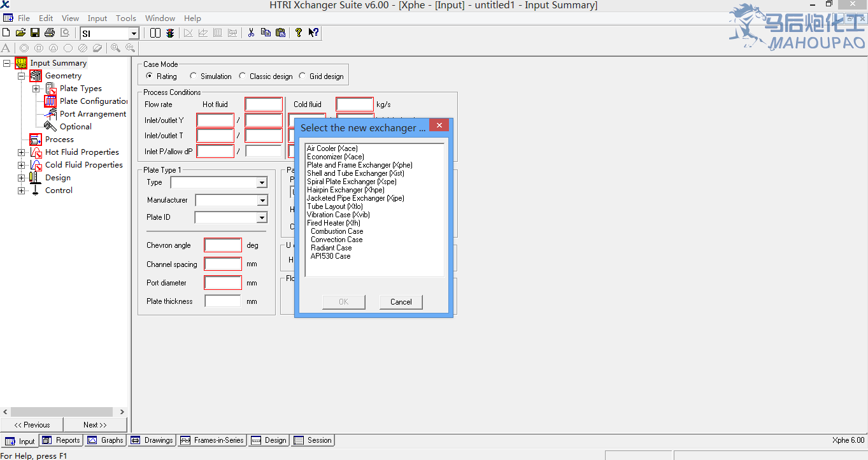Choose the Classic design radio button
The width and height of the screenshot is (868, 460).
(243, 76)
